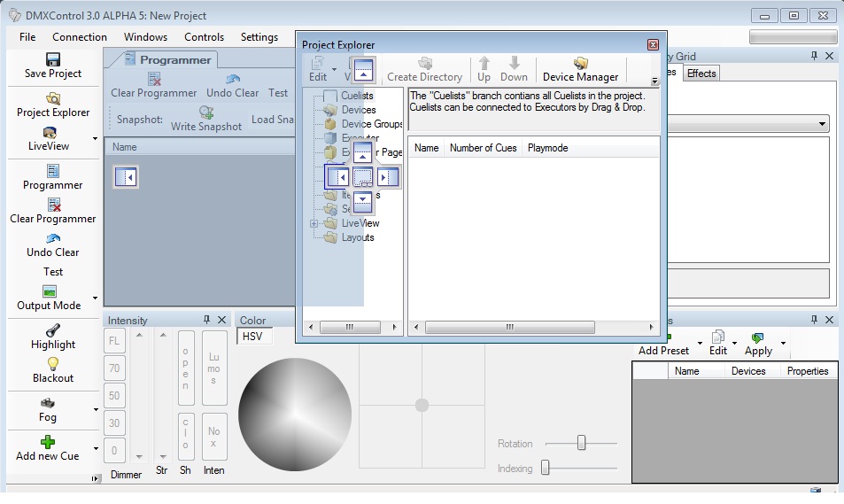This screenshot has width=844, height=504.
Task: Click the HSV color mode button
Action: tap(254, 337)
